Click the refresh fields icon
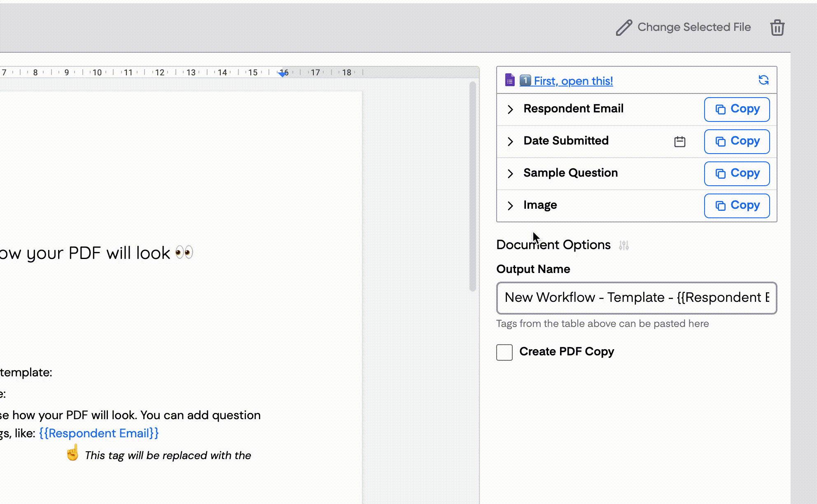The height and width of the screenshot is (504, 817). click(763, 80)
